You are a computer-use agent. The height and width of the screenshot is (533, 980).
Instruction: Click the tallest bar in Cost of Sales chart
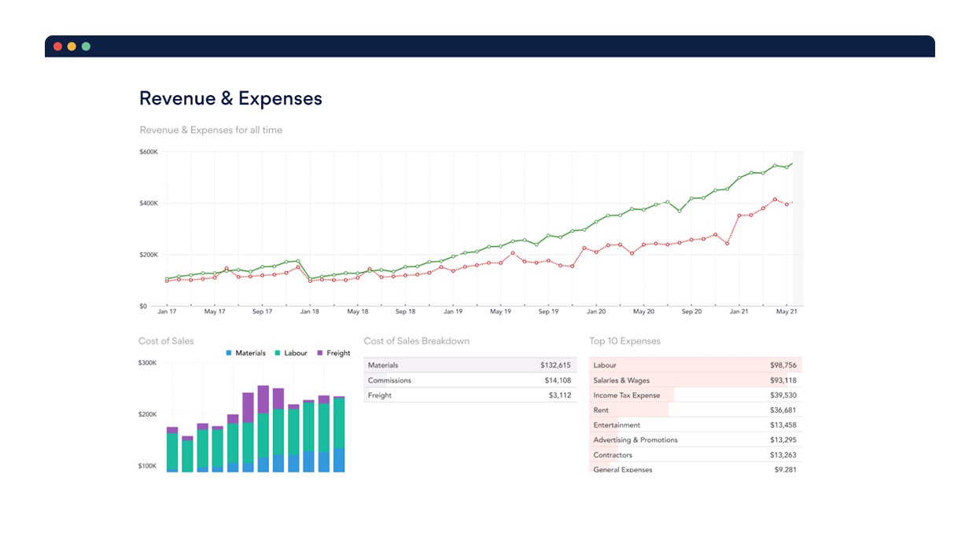pyautogui.click(x=262, y=428)
